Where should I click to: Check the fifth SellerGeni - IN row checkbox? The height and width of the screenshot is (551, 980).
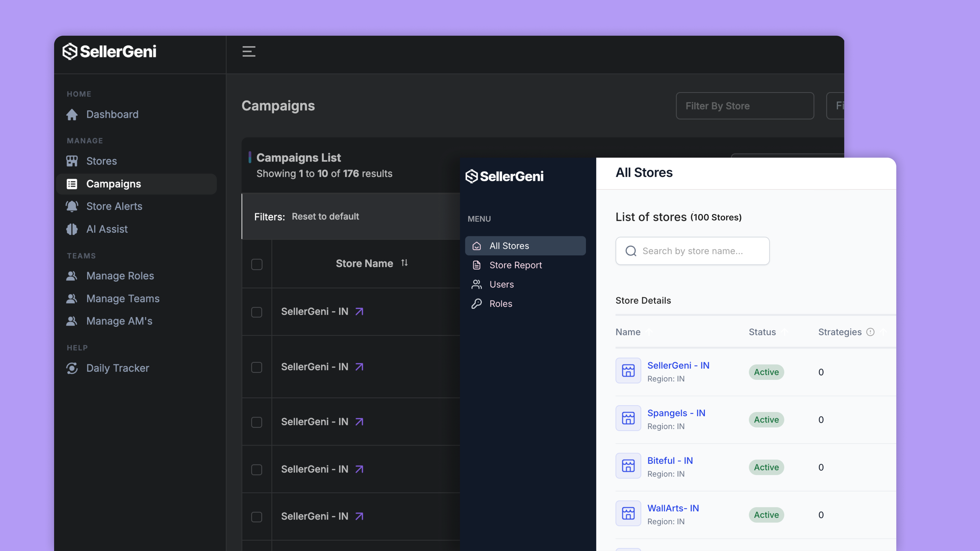click(x=257, y=517)
